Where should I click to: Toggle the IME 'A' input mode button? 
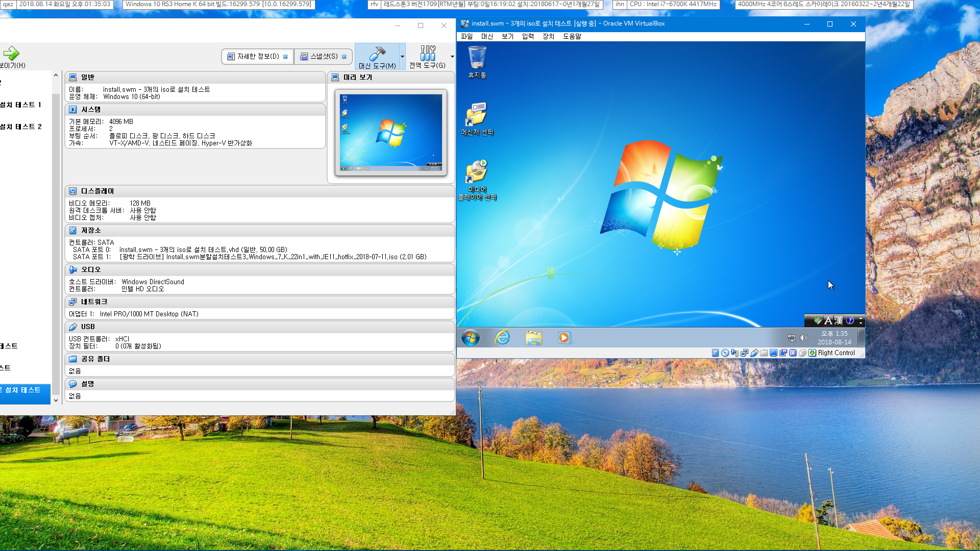coord(828,320)
